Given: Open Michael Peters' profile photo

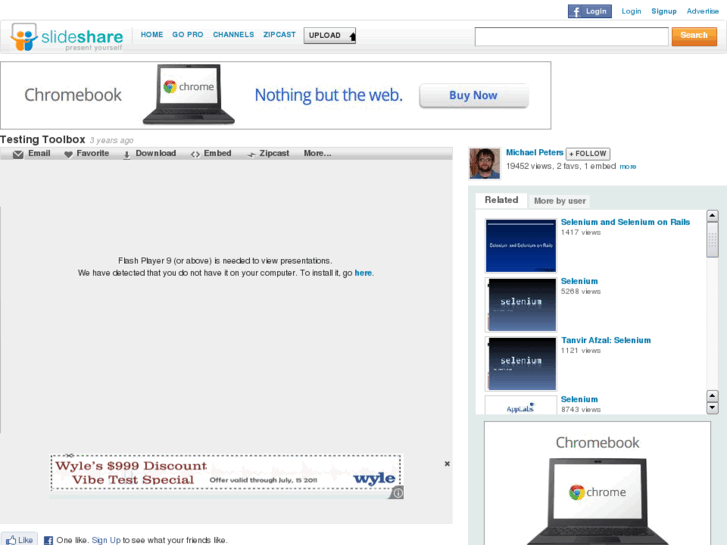Looking at the screenshot, I should [x=485, y=163].
